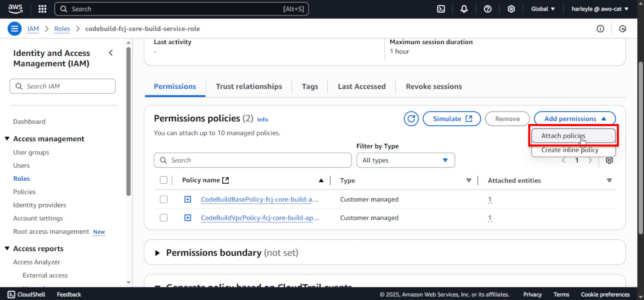Go to the previous page of policies
Viewport: 644px width, 300px height.
coord(563,161)
